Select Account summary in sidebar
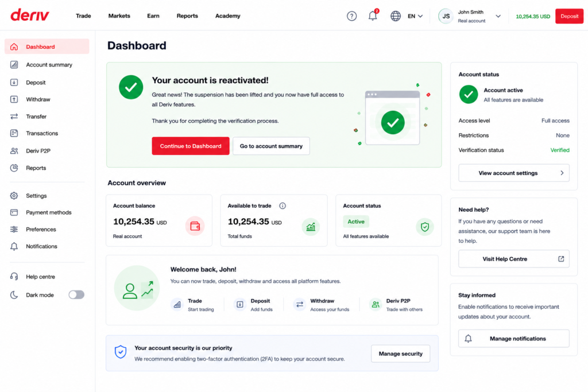588x392 pixels. tap(47, 64)
